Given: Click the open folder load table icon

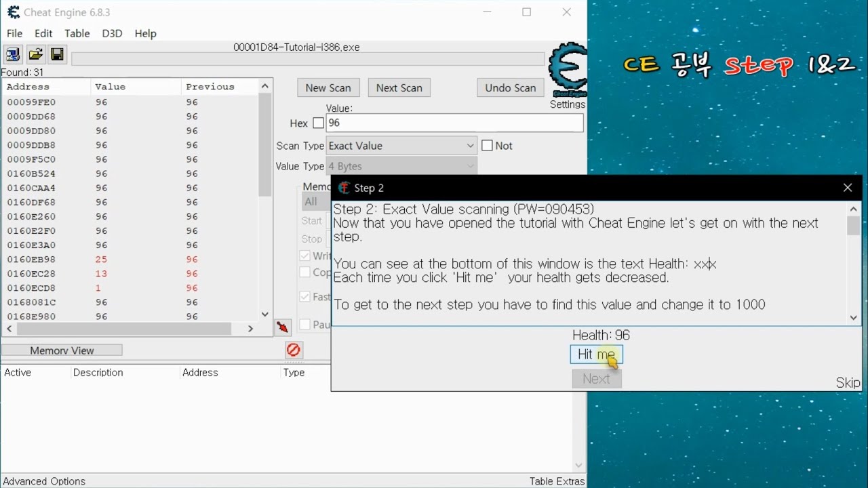Looking at the screenshot, I should click(35, 54).
